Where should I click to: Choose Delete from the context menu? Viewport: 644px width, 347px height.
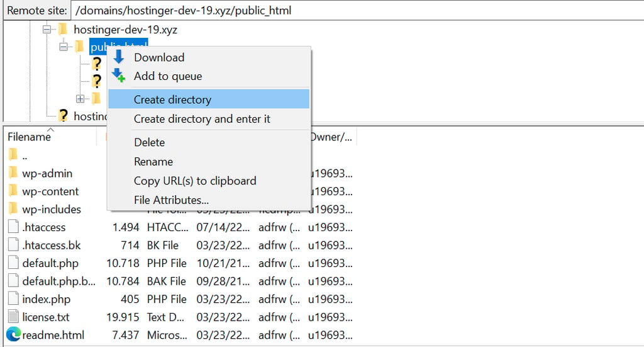[150, 142]
